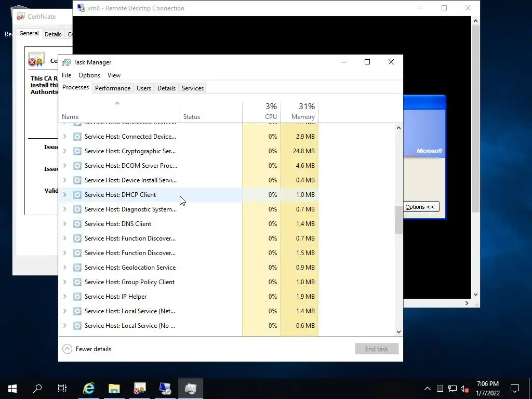This screenshot has width=532, height=399.
Task: Select Processes tab
Action: tap(76, 87)
